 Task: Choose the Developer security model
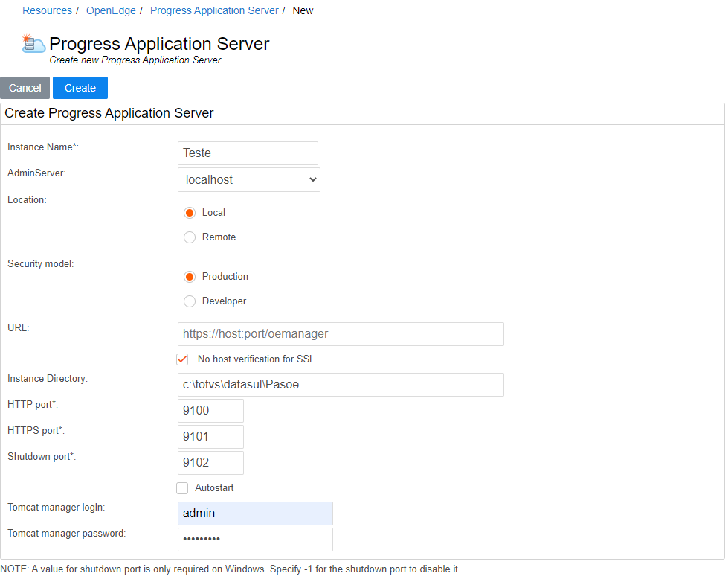click(190, 301)
